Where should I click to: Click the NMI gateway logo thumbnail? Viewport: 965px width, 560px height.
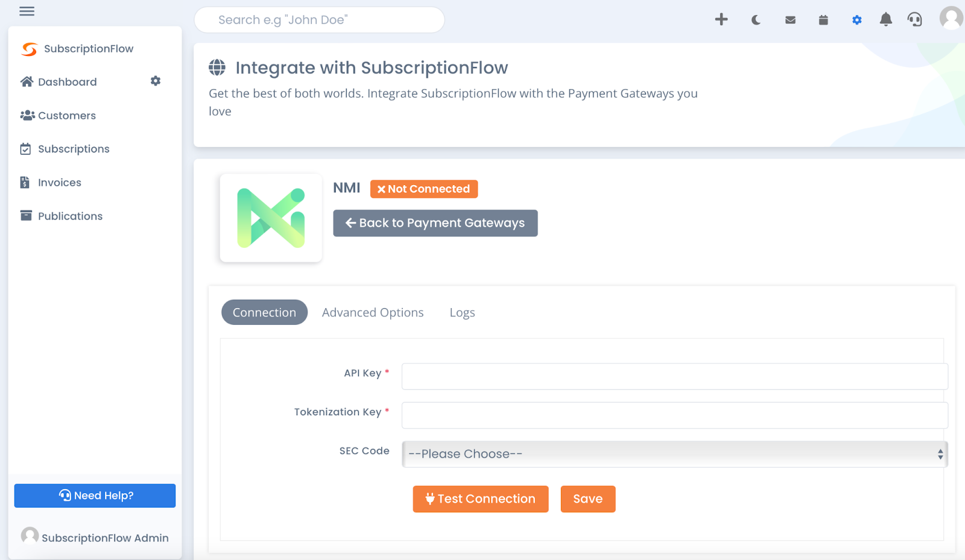(x=271, y=218)
